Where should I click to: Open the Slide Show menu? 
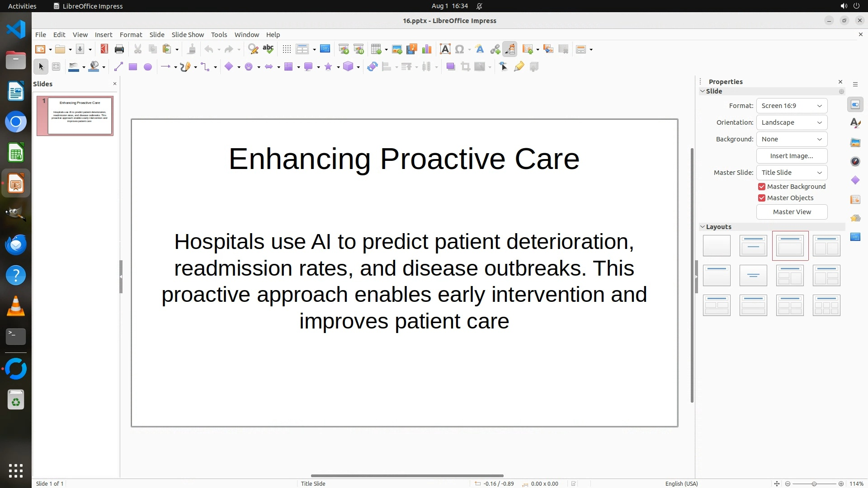point(188,35)
